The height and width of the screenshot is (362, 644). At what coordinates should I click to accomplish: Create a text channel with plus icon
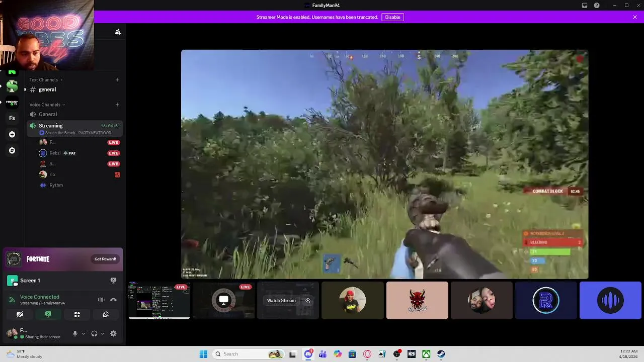coord(117,79)
